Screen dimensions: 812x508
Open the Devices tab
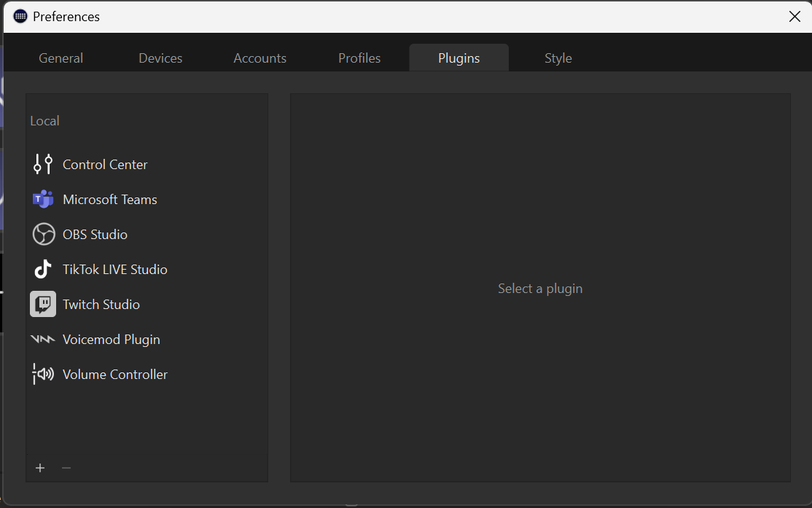[x=160, y=58]
